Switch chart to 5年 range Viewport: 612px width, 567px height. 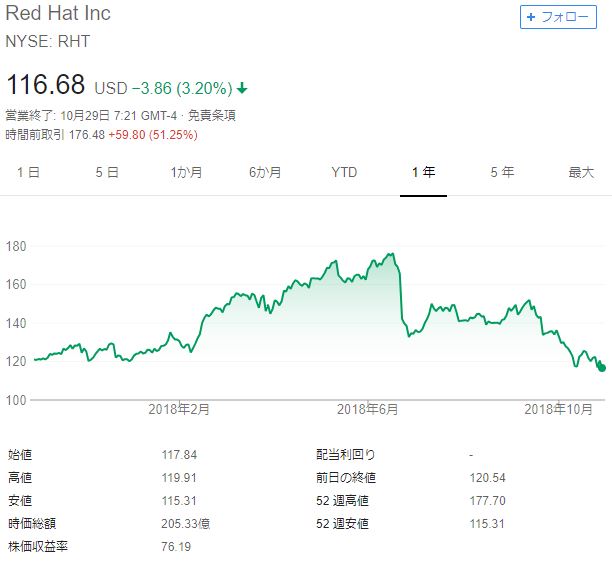coord(502,172)
